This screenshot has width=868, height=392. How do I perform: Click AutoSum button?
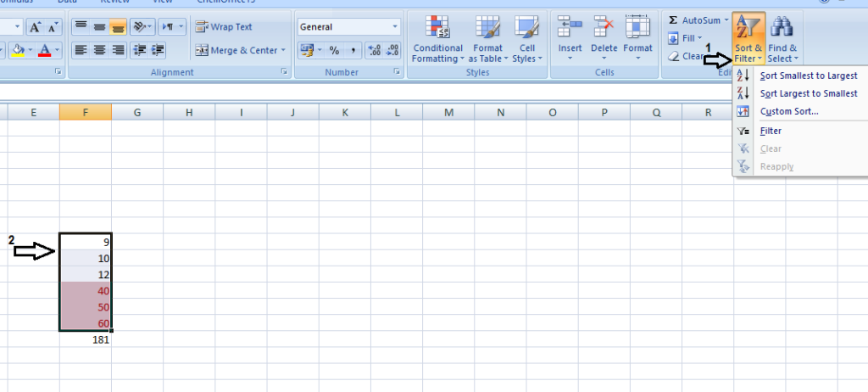694,20
